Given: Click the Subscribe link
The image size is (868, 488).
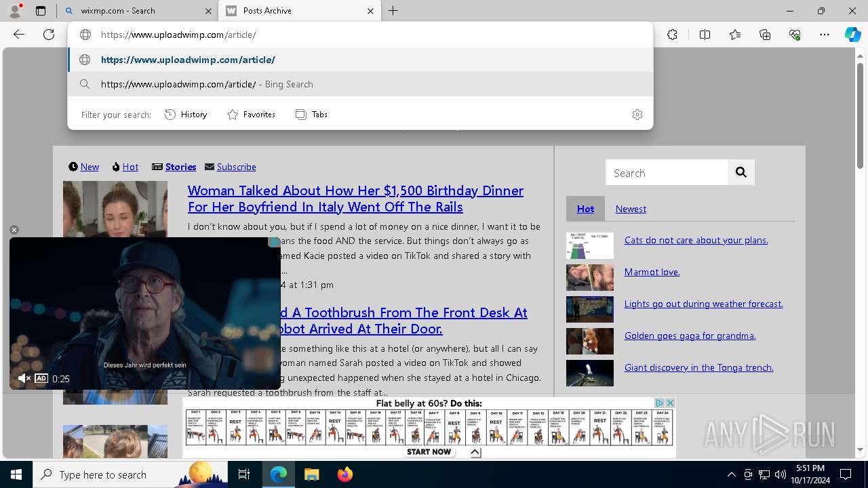Looking at the screenshot, I should pos(236,167).
